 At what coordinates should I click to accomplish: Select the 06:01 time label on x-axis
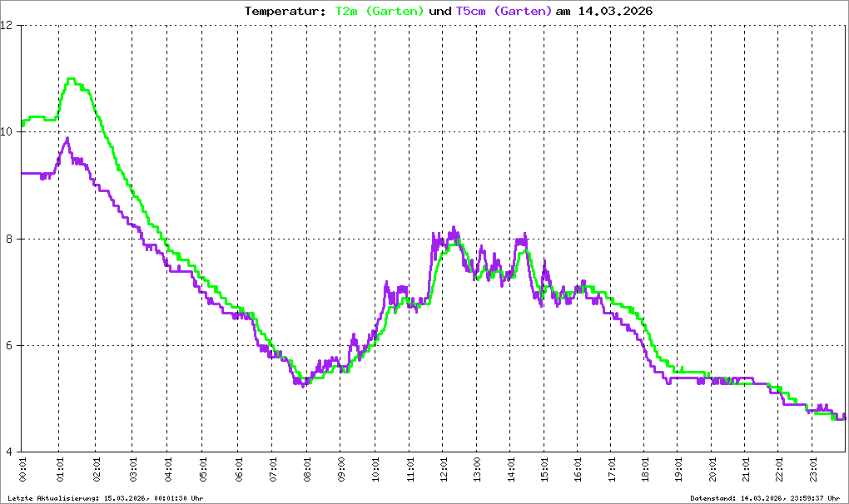[x=239, y=468]
